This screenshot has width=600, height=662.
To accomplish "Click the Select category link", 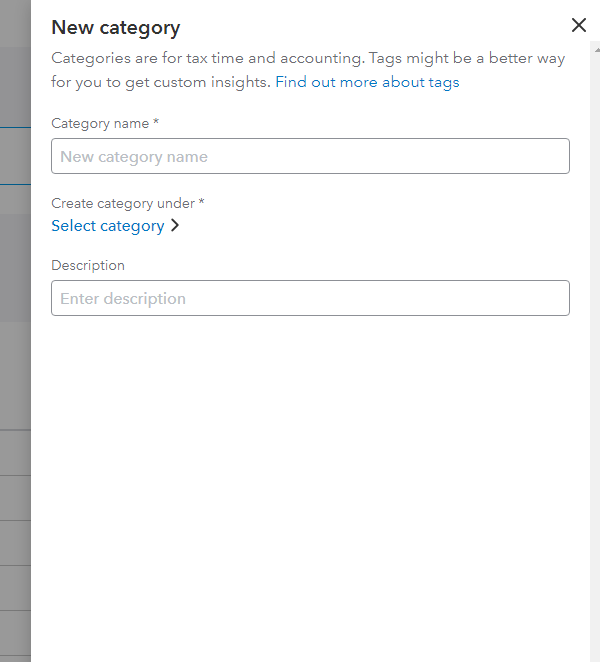I will (x=108, y=226).
